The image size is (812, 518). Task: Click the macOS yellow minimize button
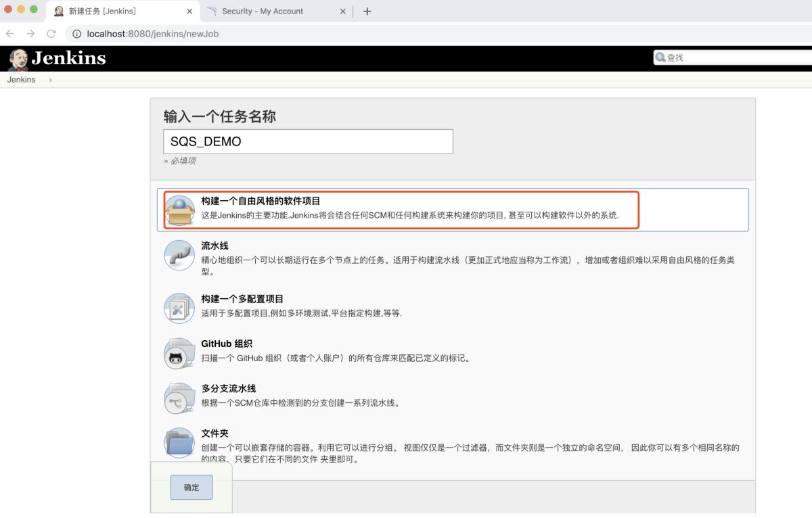[x=21, y=9]
